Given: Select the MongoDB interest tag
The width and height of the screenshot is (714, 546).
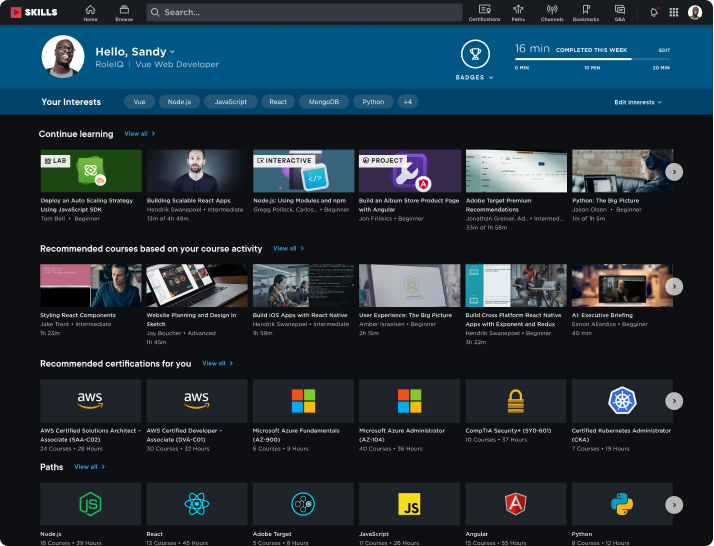Looking at the screenshot, I should point(324,102).
